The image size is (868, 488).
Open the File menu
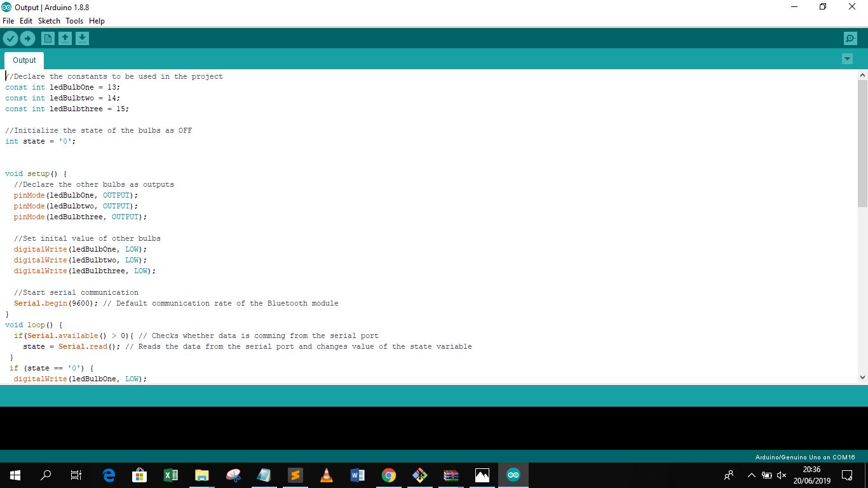[x=8, y=21]
